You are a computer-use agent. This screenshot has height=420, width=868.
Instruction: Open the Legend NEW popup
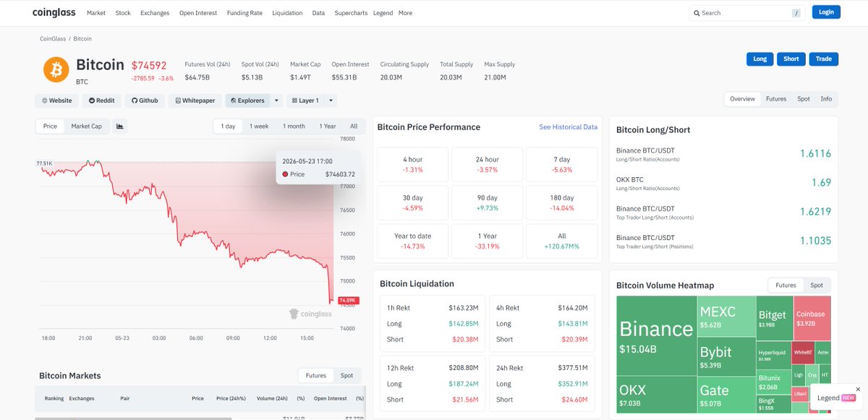coord(836,398)
